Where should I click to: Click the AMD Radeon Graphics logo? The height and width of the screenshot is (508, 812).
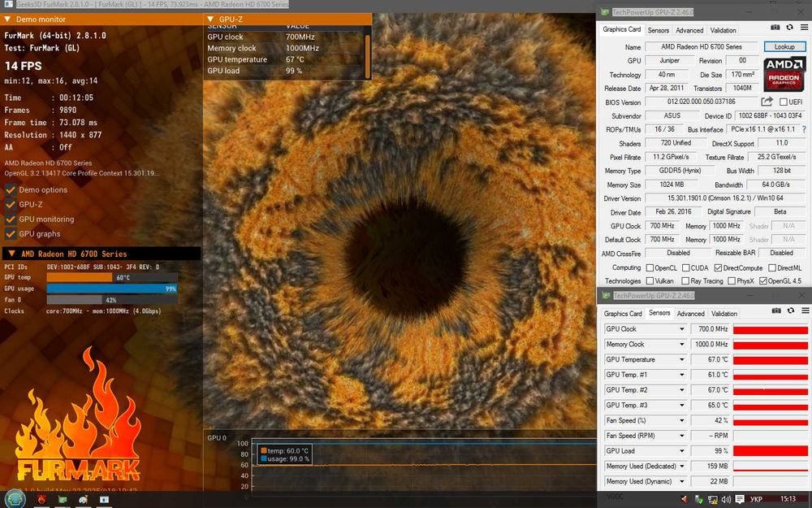pyautogui.click(x=784, y=74)
